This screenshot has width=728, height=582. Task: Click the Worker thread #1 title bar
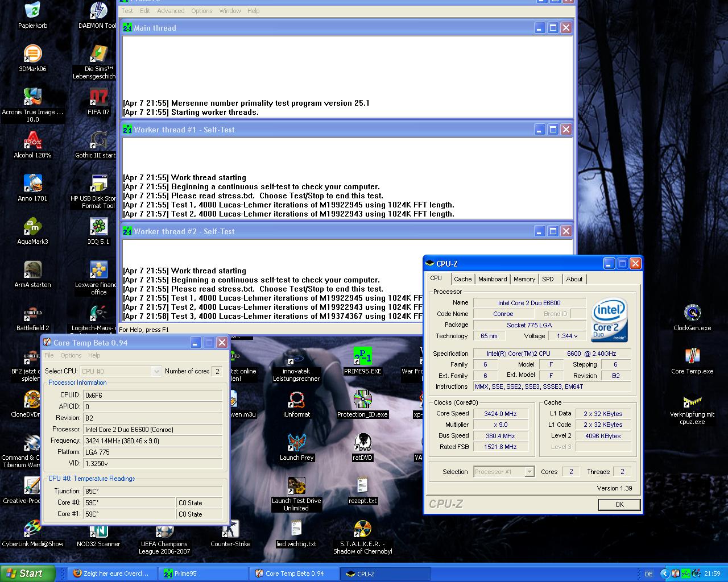pyautogui.click(x=347, y=130)
